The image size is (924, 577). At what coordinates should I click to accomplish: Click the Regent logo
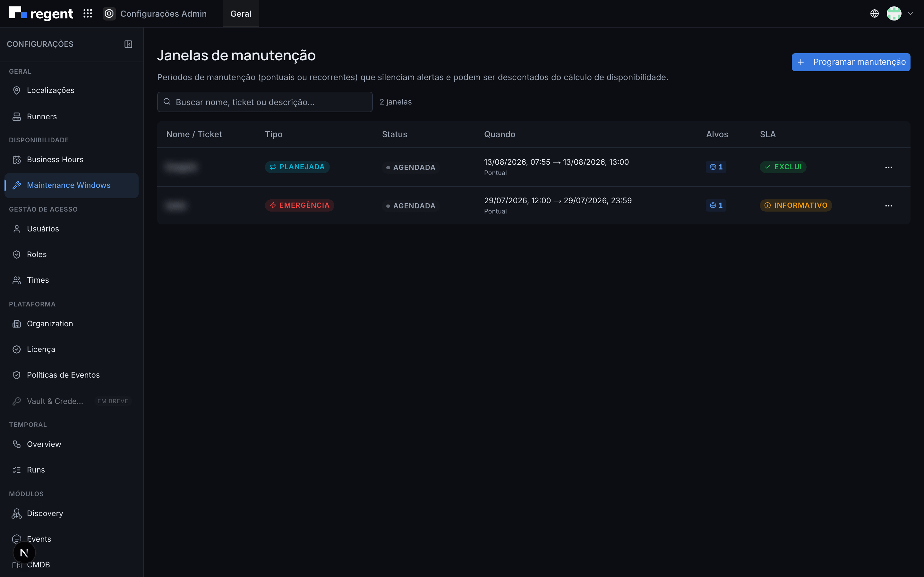[41, 14]
